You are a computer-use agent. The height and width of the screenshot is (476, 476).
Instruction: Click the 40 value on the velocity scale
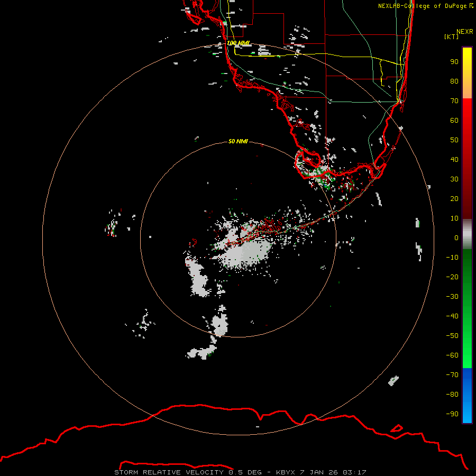(x=454, y=160)
